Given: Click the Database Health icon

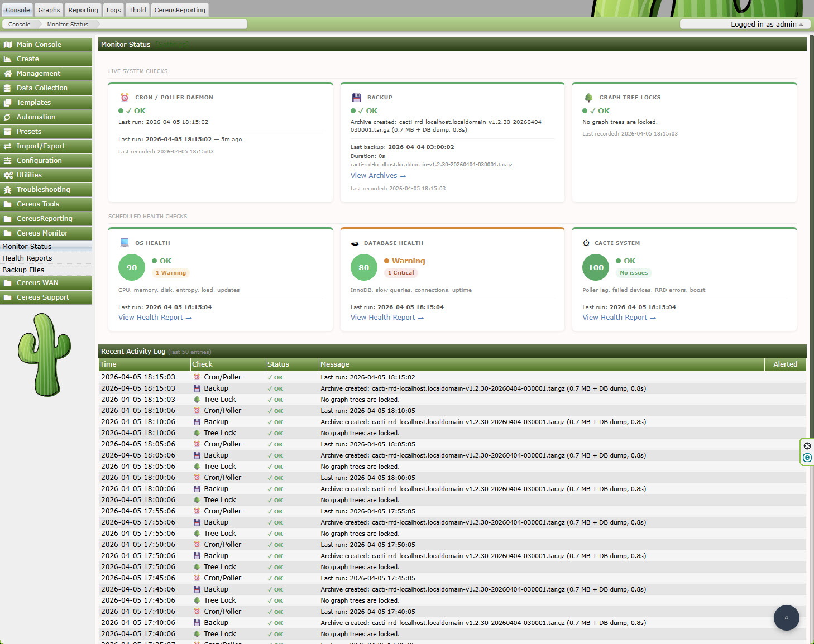Looking at the screenshot, I should 356,243.
